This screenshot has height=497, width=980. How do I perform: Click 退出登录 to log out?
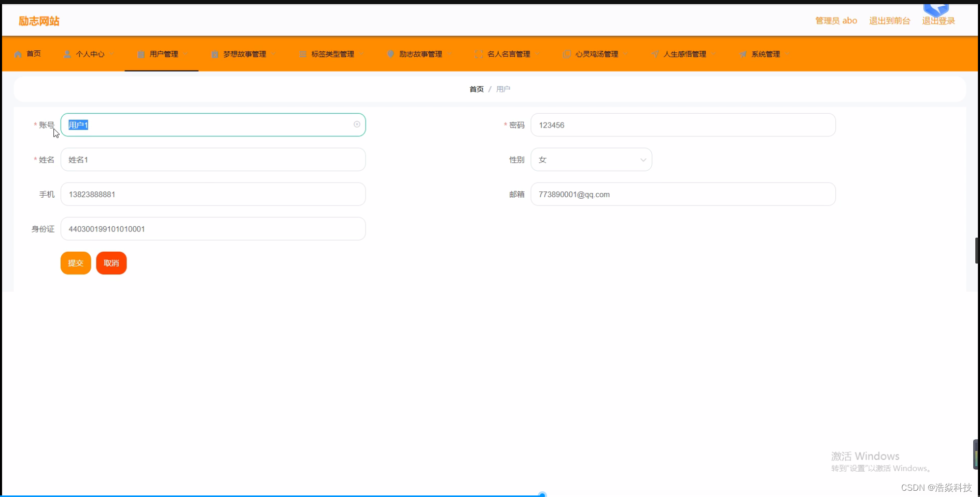937,21
